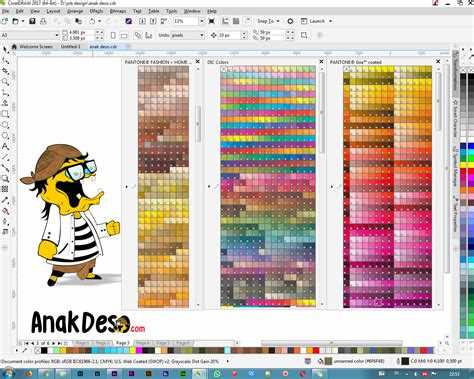Toggle apply layout to All Pages

pos(138,35)
